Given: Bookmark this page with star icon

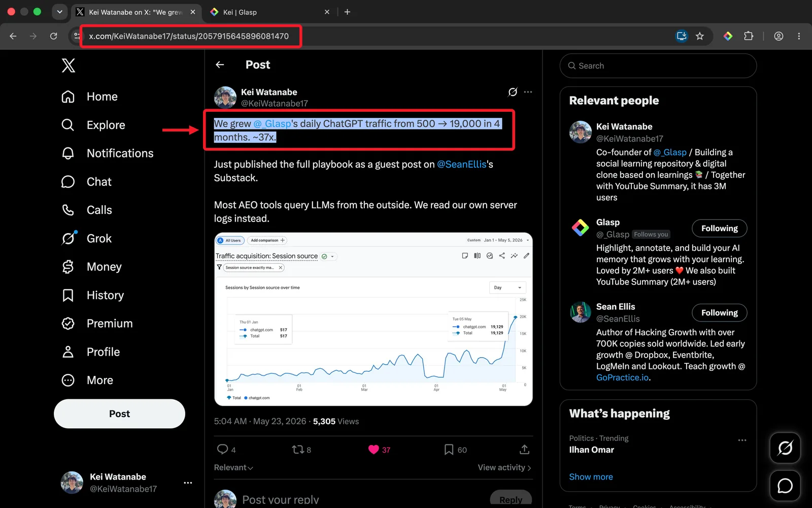Looking at the screenshot, I should pyautogui.click(x=700, y=36).
